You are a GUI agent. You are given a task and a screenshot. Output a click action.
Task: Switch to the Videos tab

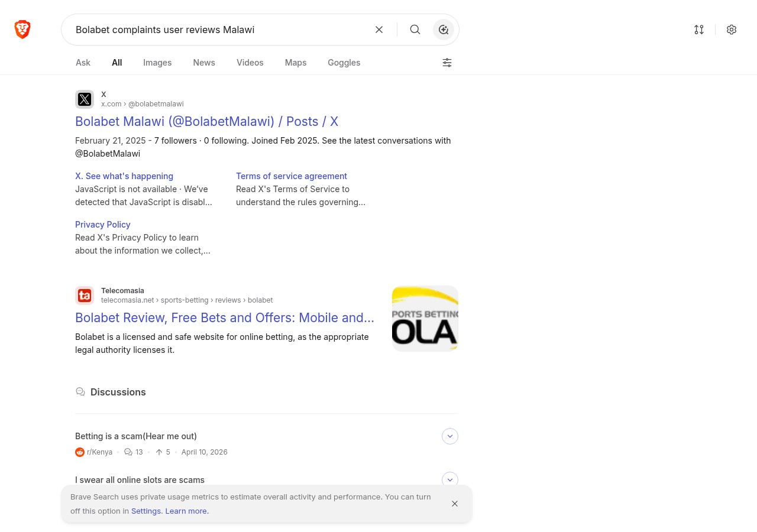pyautogui.click(x=250, y=63)
